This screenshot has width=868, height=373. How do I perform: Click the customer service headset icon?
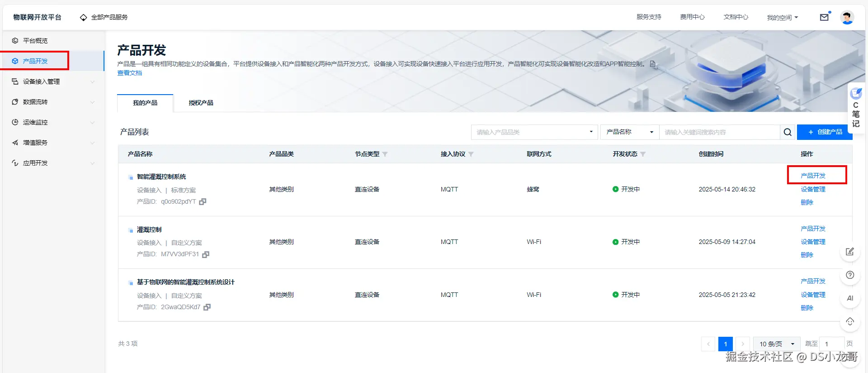[850, 321]
